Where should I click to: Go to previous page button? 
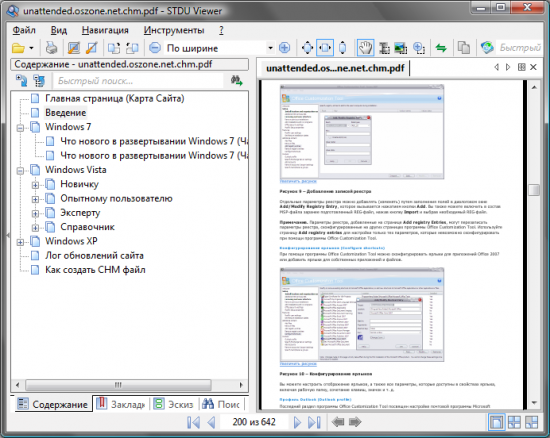[211, 422]
